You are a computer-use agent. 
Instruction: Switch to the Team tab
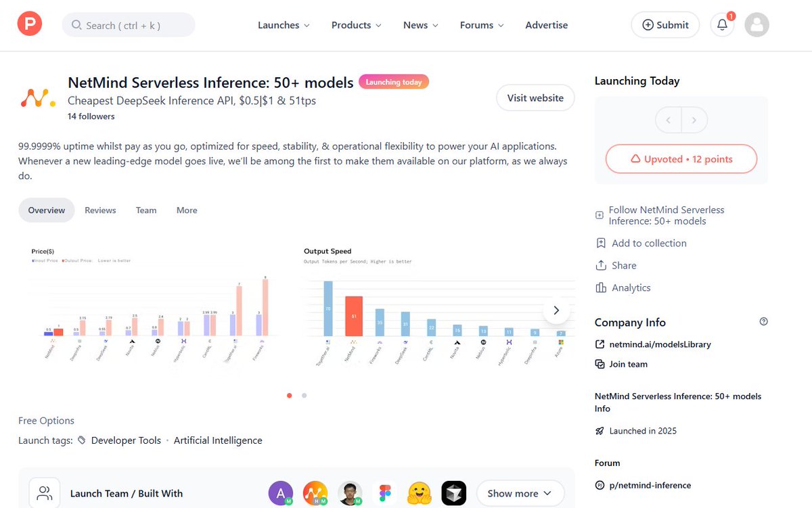tap(146, 210)
